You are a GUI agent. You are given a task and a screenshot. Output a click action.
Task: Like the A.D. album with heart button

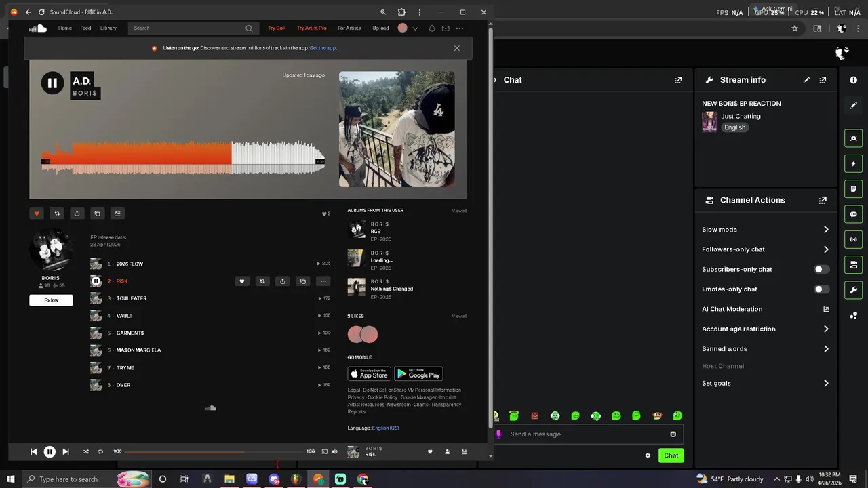pyautogui.click(x=37, y=213)
